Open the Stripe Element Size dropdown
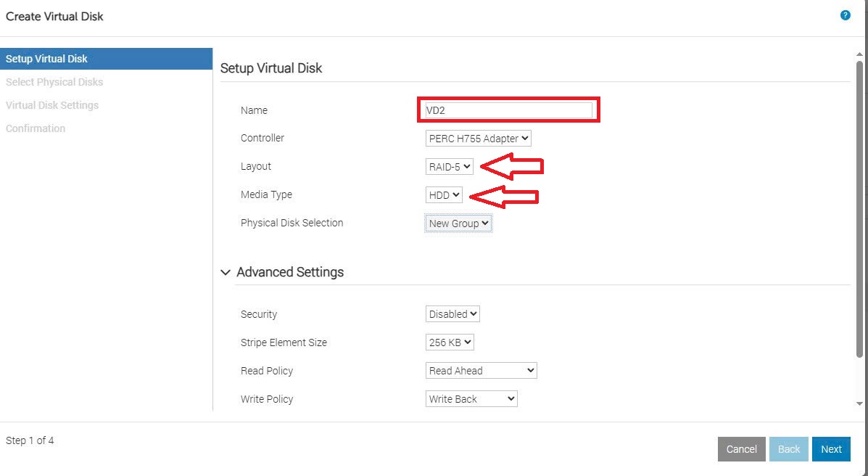 click(450, 342)
